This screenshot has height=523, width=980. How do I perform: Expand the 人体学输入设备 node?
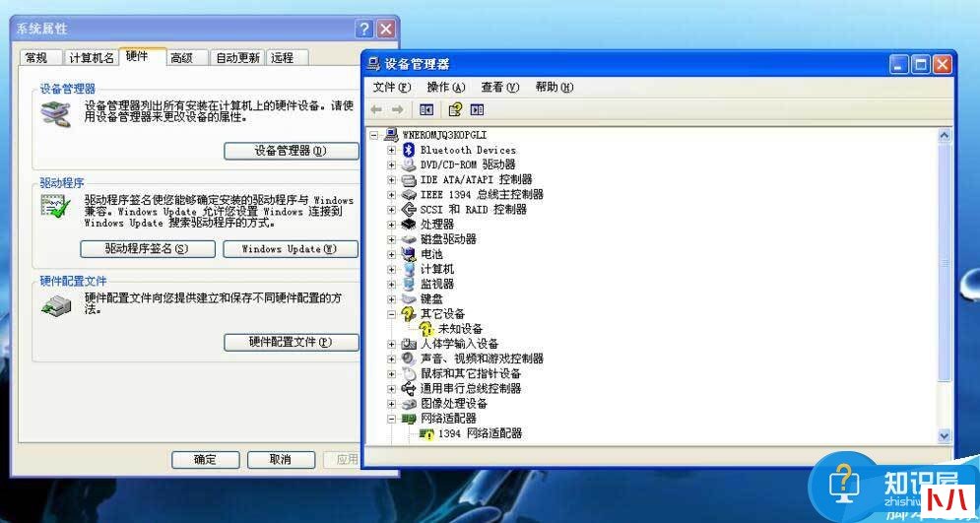(x=391, y=345)
